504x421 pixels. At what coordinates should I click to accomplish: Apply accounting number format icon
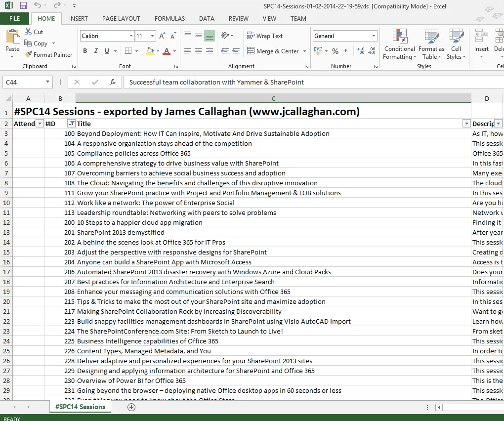(x=318, y=51)
